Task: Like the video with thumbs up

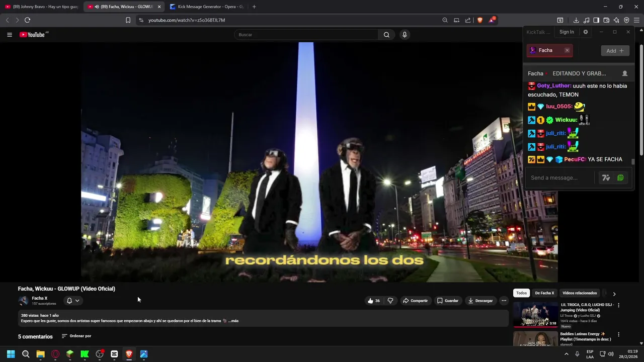Action: (373, 301)
